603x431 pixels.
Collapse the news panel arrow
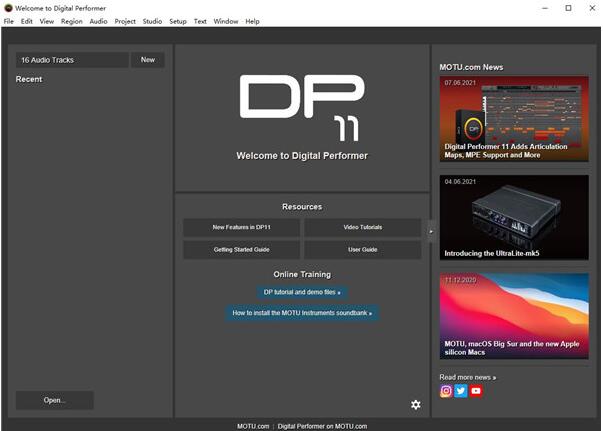(431, 231)
